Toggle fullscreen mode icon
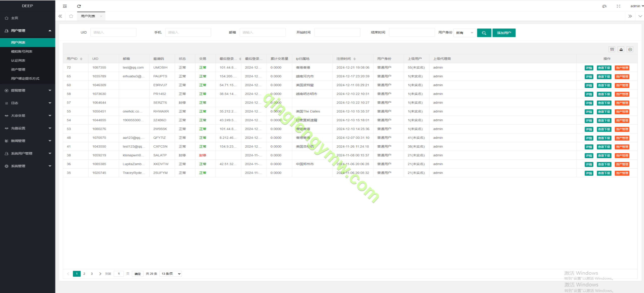This screenshot has width=644, height=293. (x=618, y=6)
